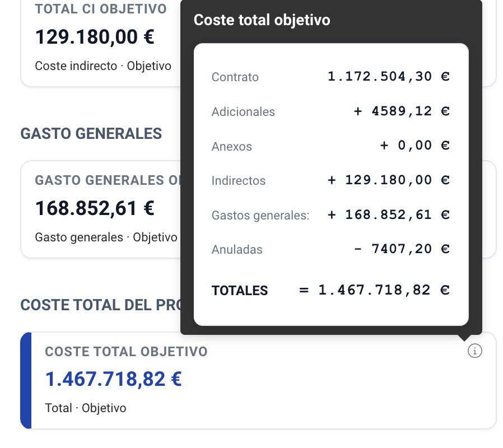
Task: Click the Anuladas label in the tooltip
Action: pos(236,250)
